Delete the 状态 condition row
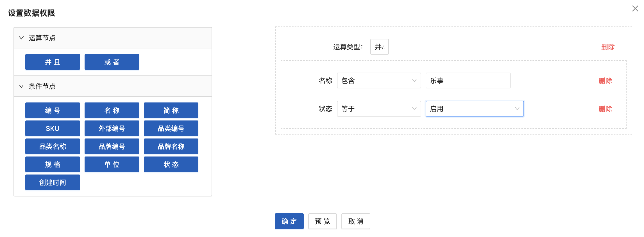Screen dimensions: 644x237 click(605, 109)
